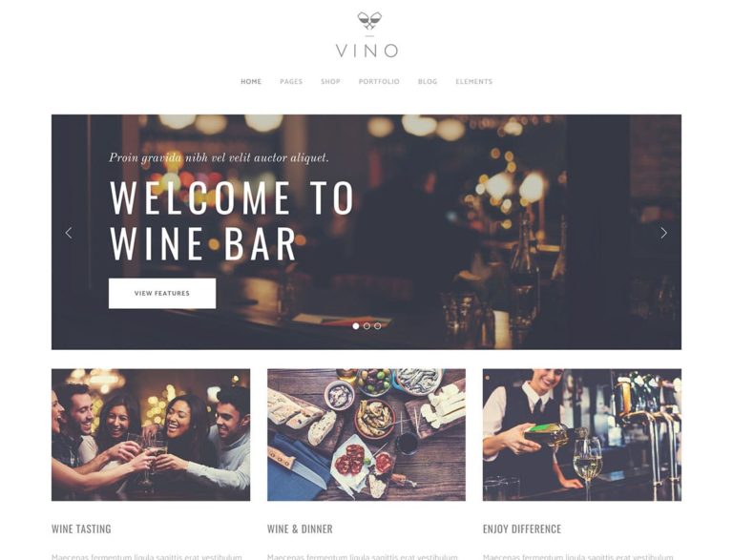
Task: Click the Vino wine glasses logo icon
Action: 369,21
